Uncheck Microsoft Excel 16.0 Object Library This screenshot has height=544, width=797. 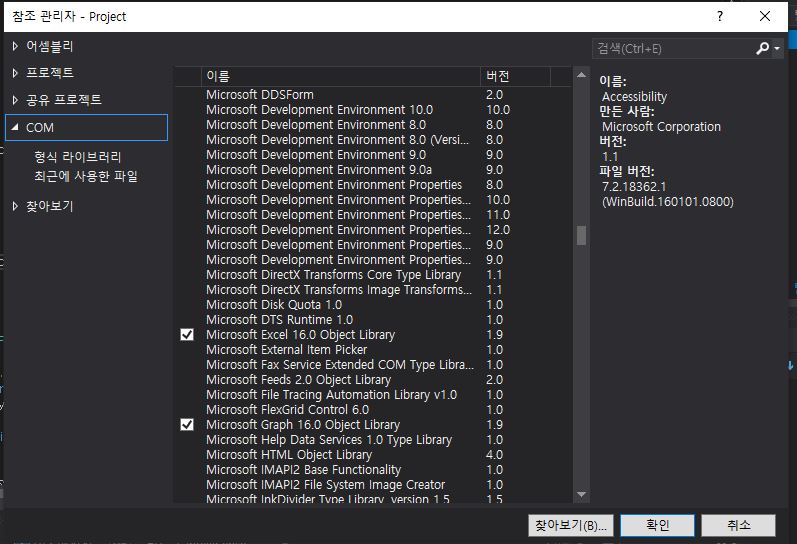pos(187,335)
